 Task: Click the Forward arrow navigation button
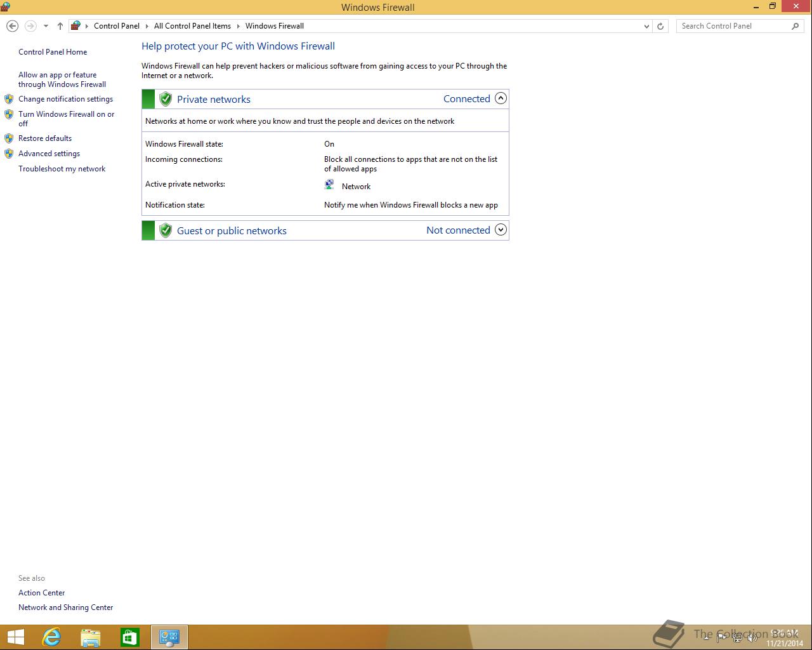[30, 26]
